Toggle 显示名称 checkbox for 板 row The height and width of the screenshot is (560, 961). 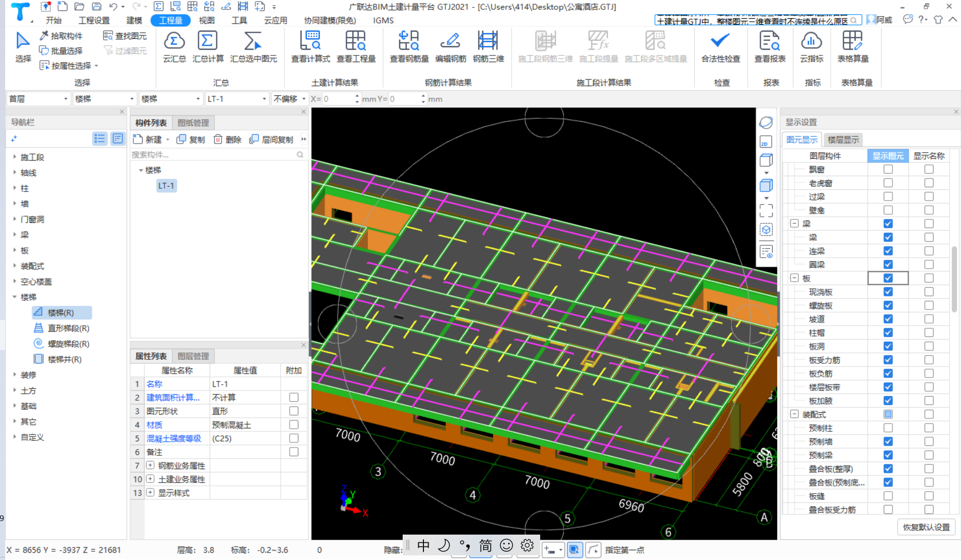tap(929, 278)
